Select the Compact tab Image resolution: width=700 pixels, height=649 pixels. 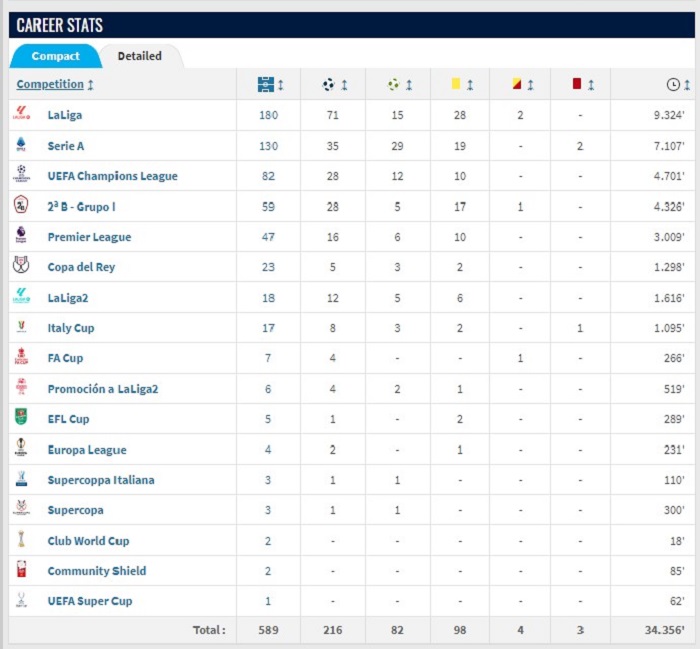tap(55, 56)
